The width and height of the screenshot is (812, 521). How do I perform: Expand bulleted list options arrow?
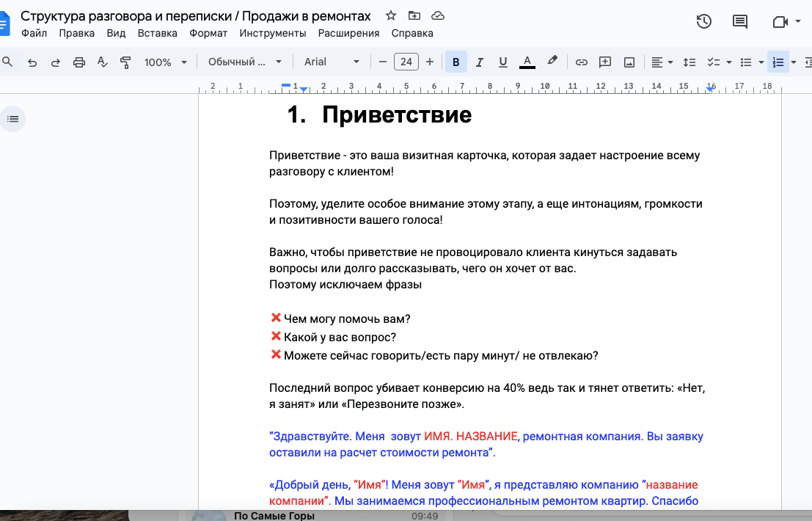click(x=761, y=62)
